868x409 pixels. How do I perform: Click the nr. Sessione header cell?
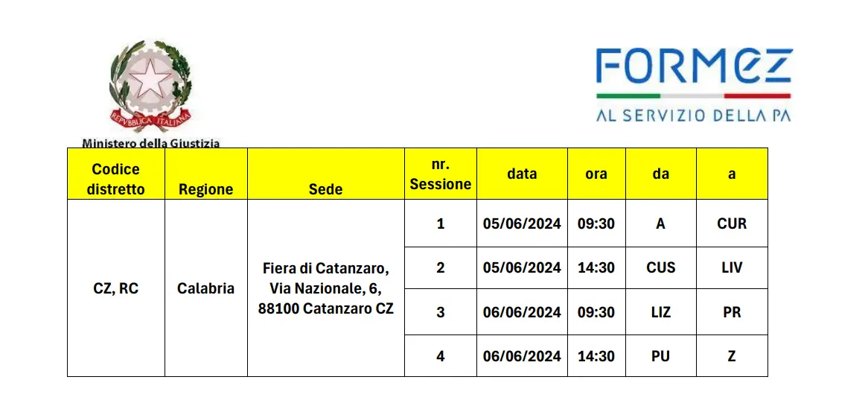point(441,174)
